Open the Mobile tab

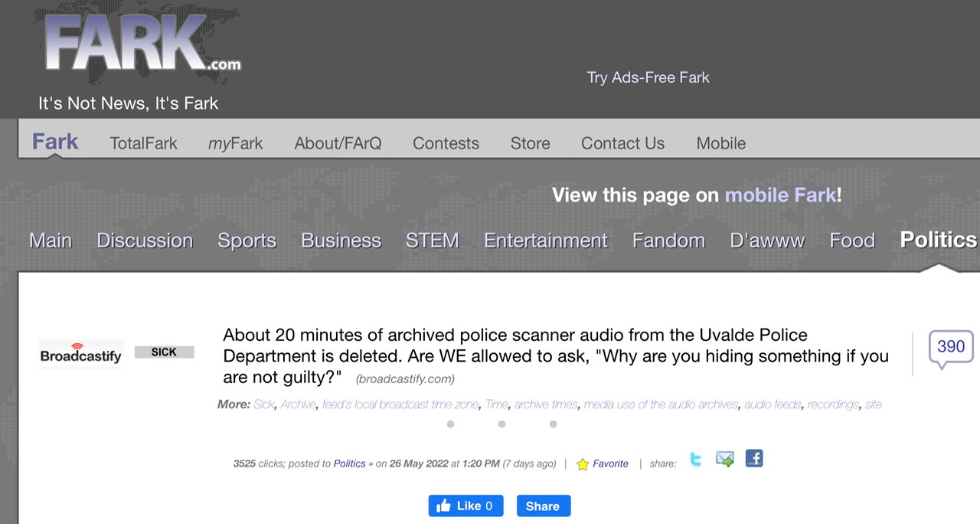click(x=720, y=143)
